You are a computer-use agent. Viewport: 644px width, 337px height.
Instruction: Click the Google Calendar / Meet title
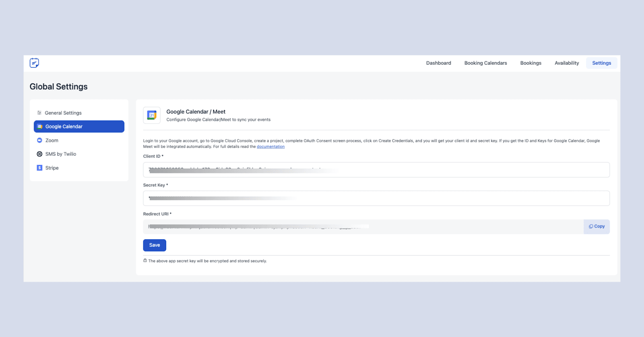pyautogui.click(x=196, y=112)
